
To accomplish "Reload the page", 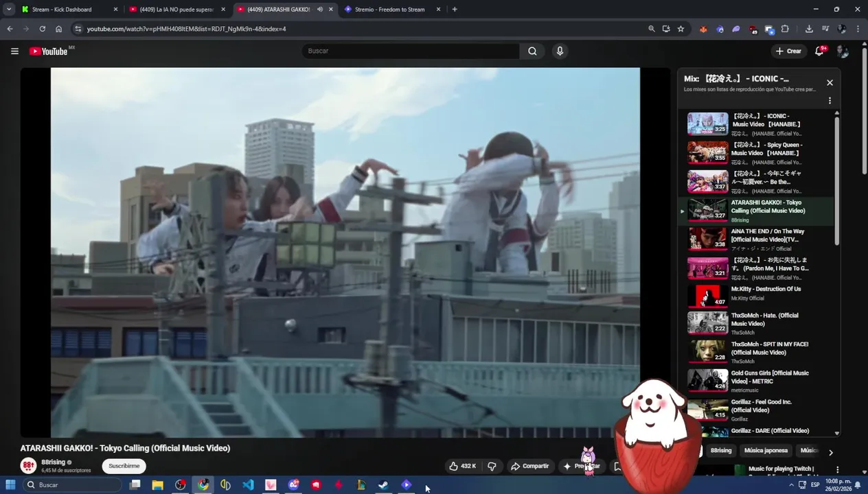I will (x=43, y=29).
